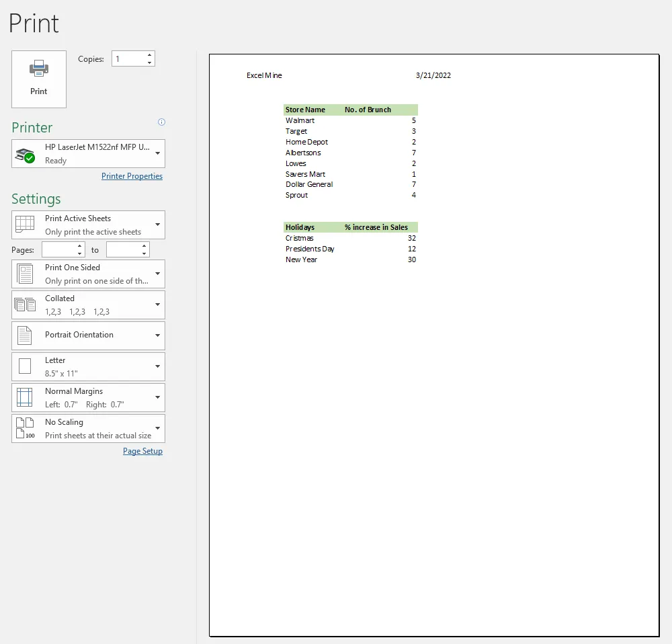
Task: Click the printer ready status icon
Action: pyautogui.click(x=25, y=155)
